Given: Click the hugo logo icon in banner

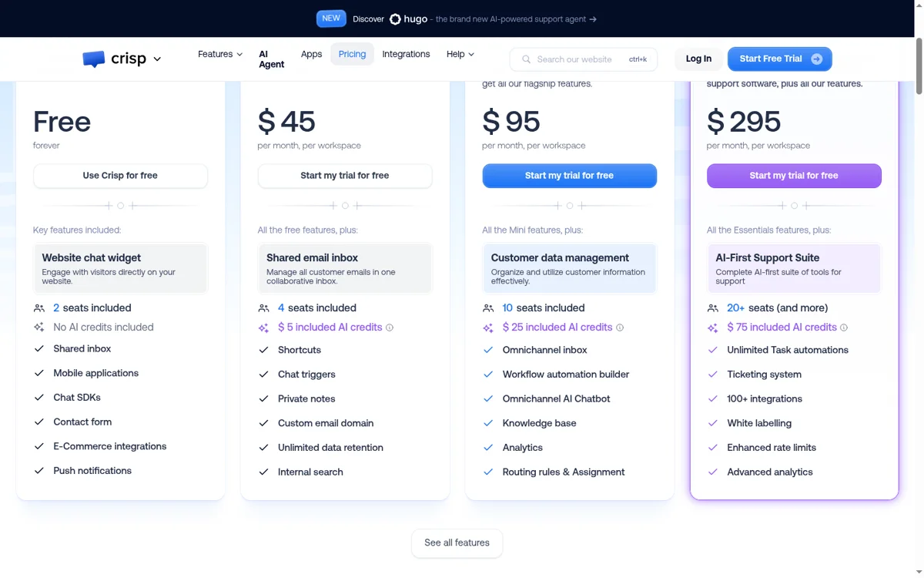Looking at the screenshot, I should [395, 19].
